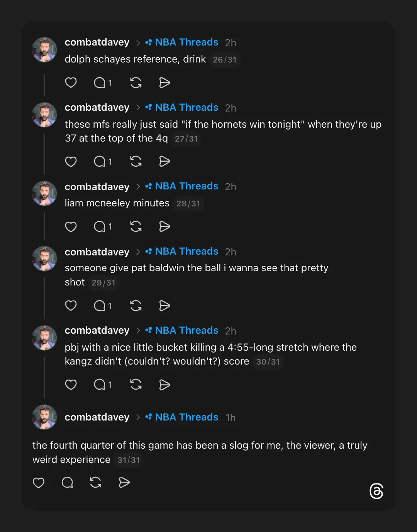This screenshot has width=417, height=532.
Task: Open replies on dolph schayes post
Action: tap(100, 83)
